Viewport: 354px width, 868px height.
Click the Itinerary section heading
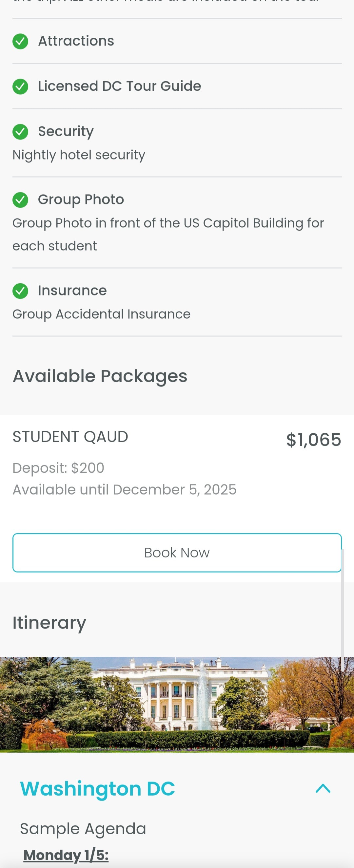pyautogui.click(x=49, y=623)
